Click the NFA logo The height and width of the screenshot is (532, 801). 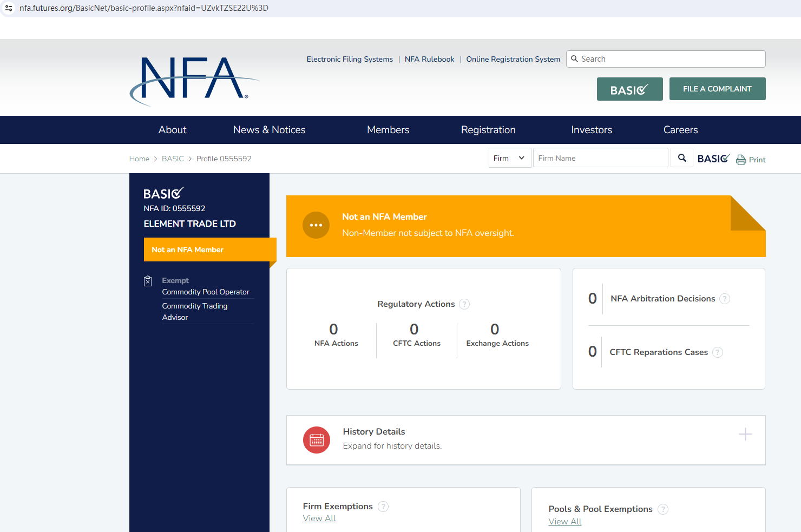tap(193, 80)
